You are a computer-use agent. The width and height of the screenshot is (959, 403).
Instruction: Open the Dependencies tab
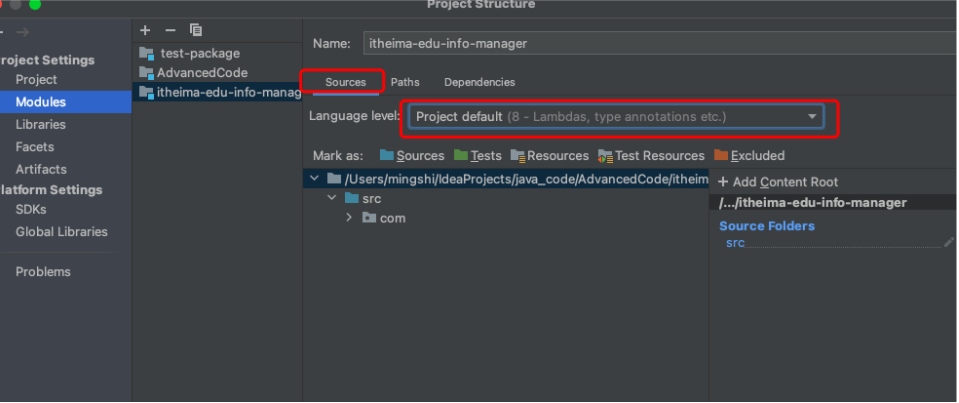(479, 82)
